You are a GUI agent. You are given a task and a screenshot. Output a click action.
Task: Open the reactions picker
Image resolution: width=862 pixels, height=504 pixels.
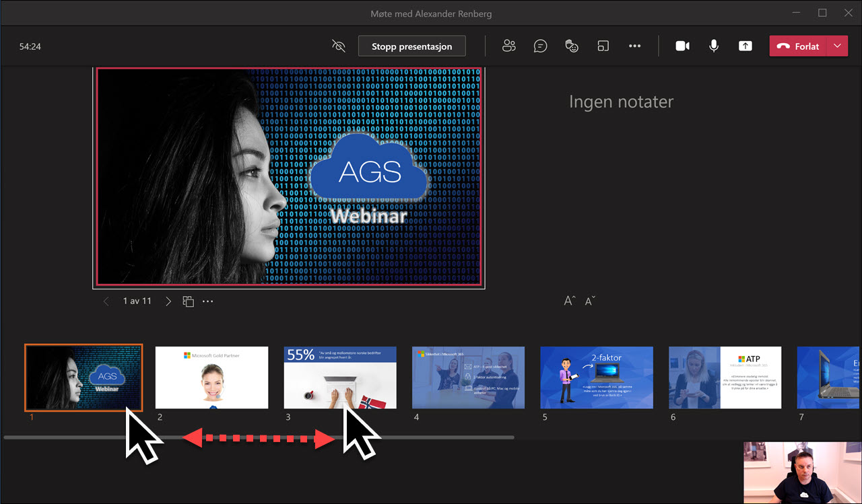coord(572,46)
